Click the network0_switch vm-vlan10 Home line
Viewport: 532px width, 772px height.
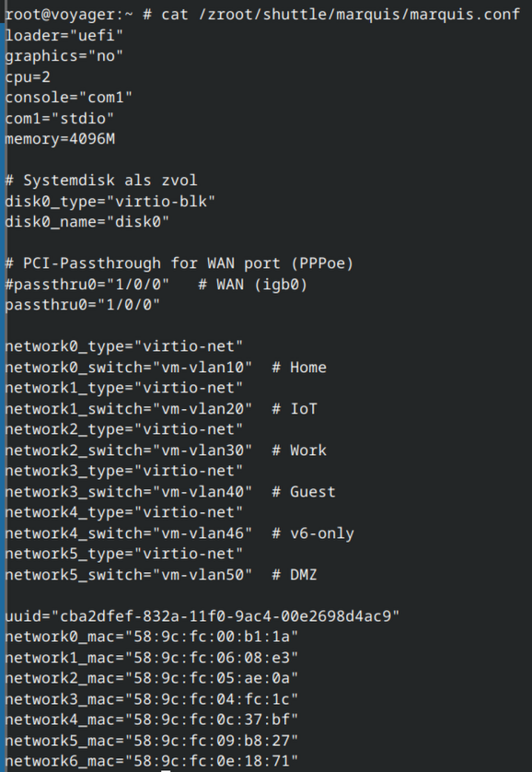click(166, 368)
